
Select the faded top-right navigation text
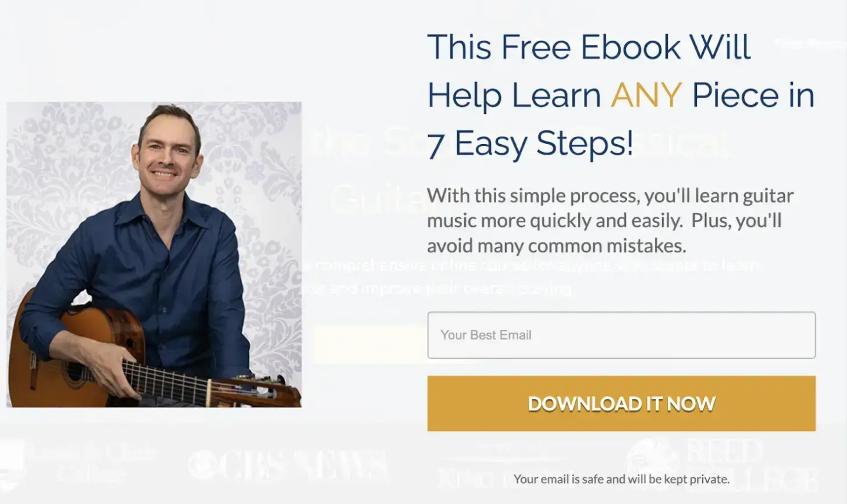[x=809, y=42]
